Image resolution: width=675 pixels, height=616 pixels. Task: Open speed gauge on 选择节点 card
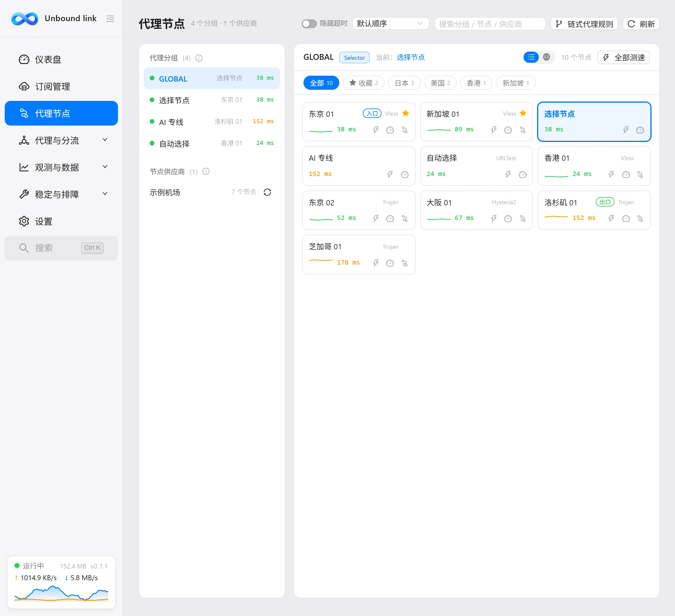pyautogui.click(x=640, y=130)
